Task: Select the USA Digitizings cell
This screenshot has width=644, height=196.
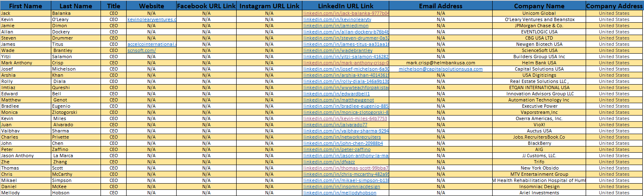Action: click(x=539, y=75)
